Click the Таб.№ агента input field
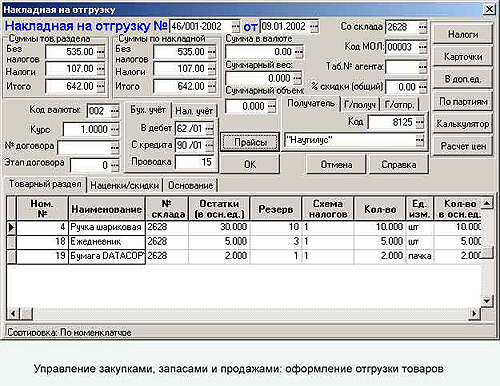This screenshot has height=386, width=500. pyautogui.click(x=402, y=67)
